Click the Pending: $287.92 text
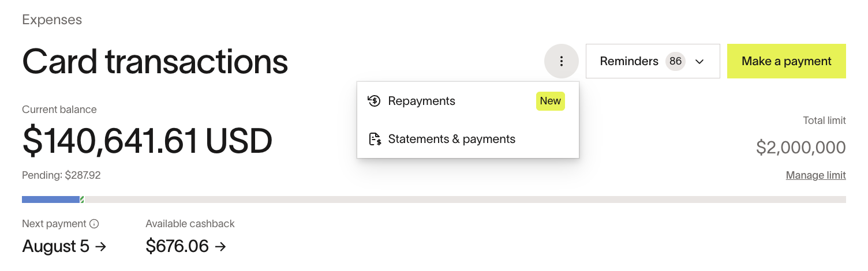Screen dimensions: 868x271 tap(61, 175)
